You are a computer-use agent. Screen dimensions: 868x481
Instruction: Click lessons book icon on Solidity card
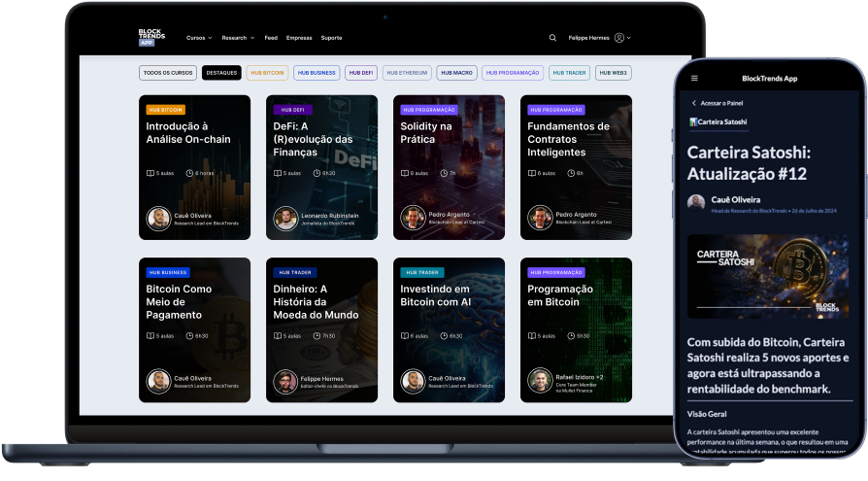(x=405, y=173)
